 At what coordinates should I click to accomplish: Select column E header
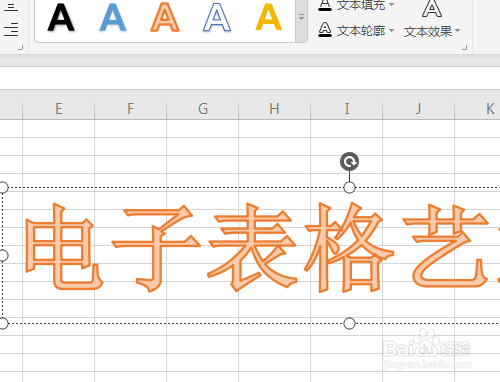(59, 109)
